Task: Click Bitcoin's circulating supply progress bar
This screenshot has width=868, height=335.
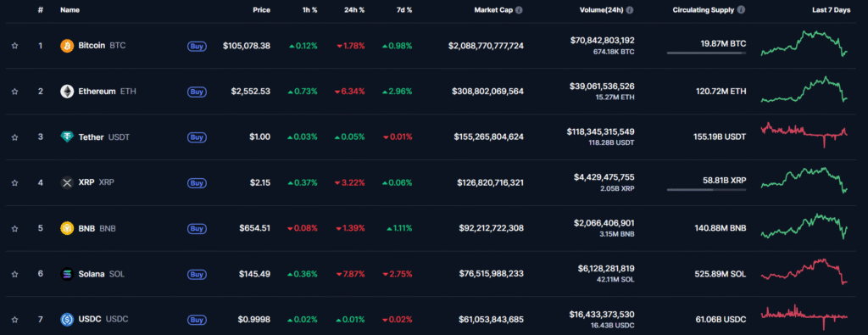Action: click(706, 53)
